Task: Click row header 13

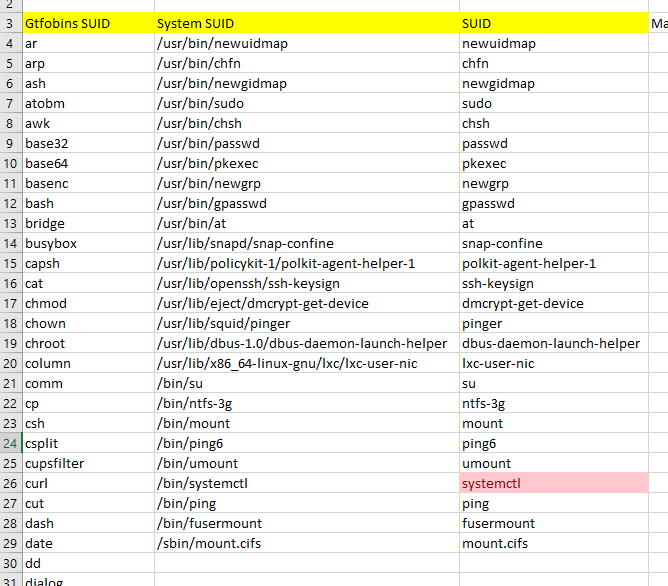Action: coord(11,224)
